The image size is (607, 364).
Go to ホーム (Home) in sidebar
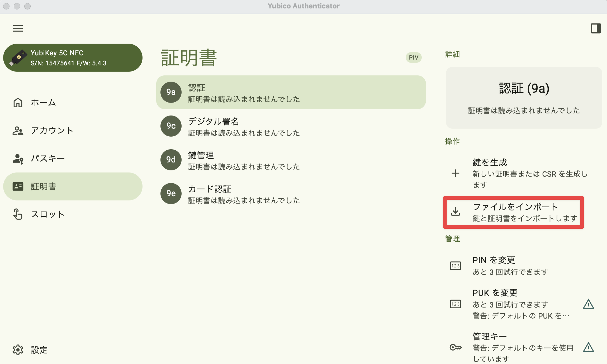click(x=73, y=103)
